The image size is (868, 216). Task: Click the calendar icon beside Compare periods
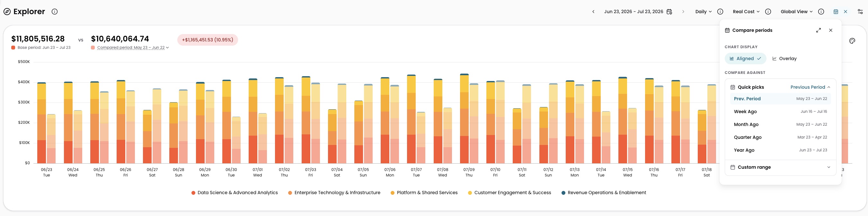(x=727, y=30)
